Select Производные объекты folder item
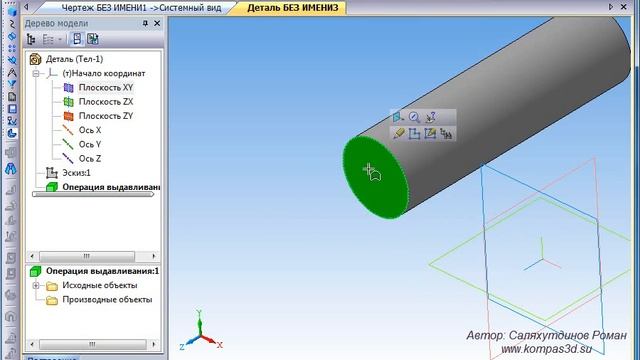 pos(107,300)
